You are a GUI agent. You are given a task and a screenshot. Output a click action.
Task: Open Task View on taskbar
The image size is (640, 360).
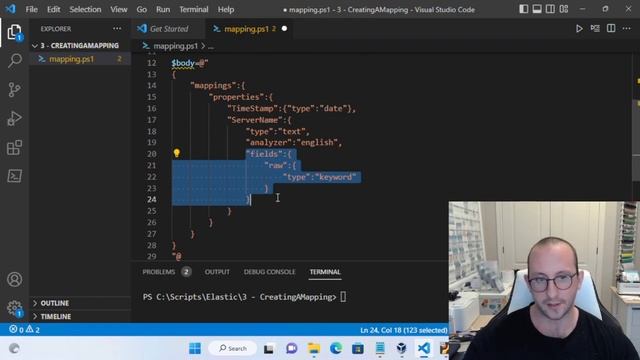tap(269, 349)
